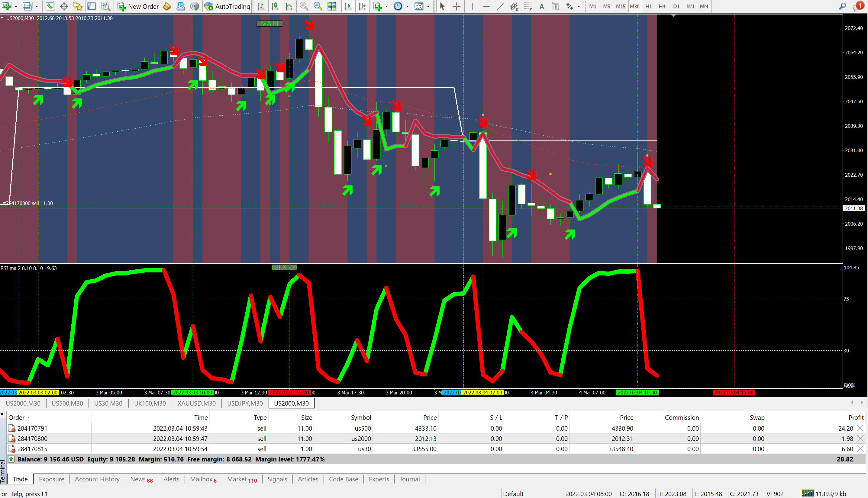Select the Fibonacci retracement tool
The width and height of the screenshot is (868, 498).
528,6
